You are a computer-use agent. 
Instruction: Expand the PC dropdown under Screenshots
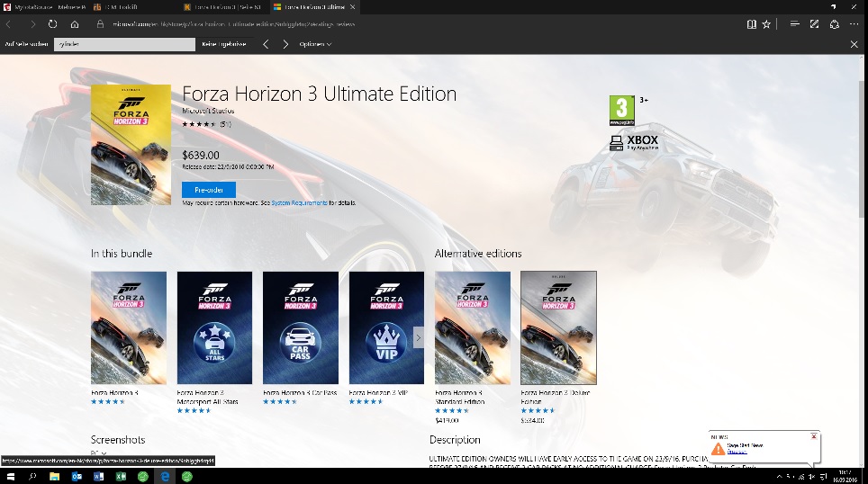click(98, 453)
